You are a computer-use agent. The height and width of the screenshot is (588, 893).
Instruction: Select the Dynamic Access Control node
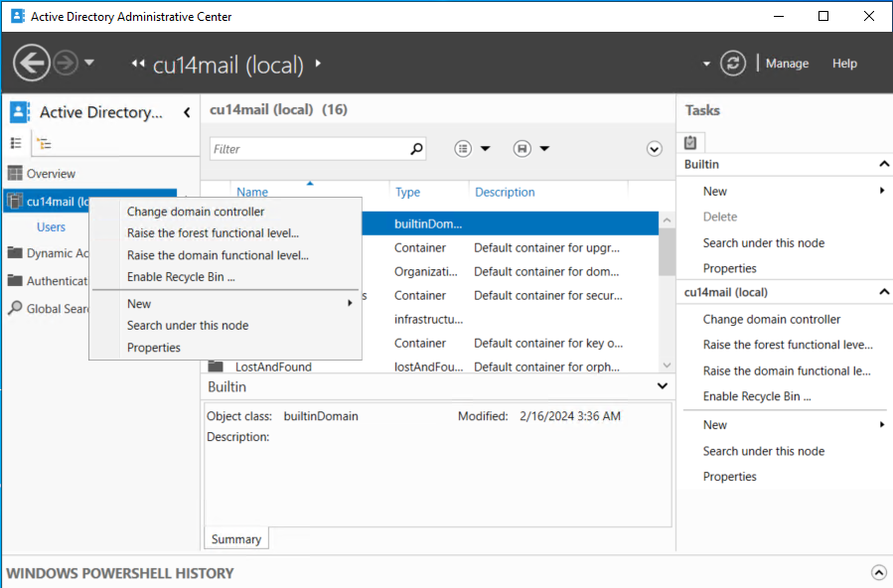(x=48, y=252)
